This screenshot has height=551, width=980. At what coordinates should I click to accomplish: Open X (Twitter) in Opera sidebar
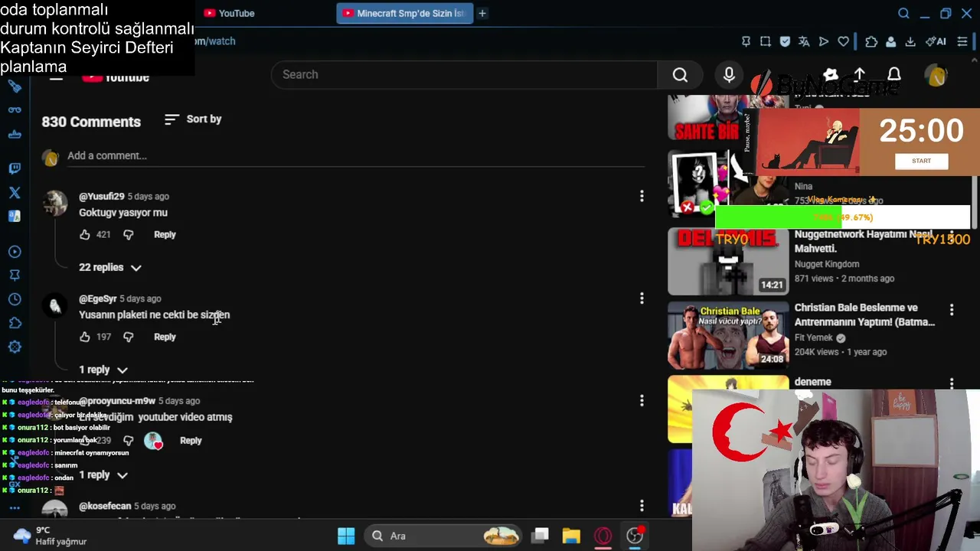[x=15, y=193]
